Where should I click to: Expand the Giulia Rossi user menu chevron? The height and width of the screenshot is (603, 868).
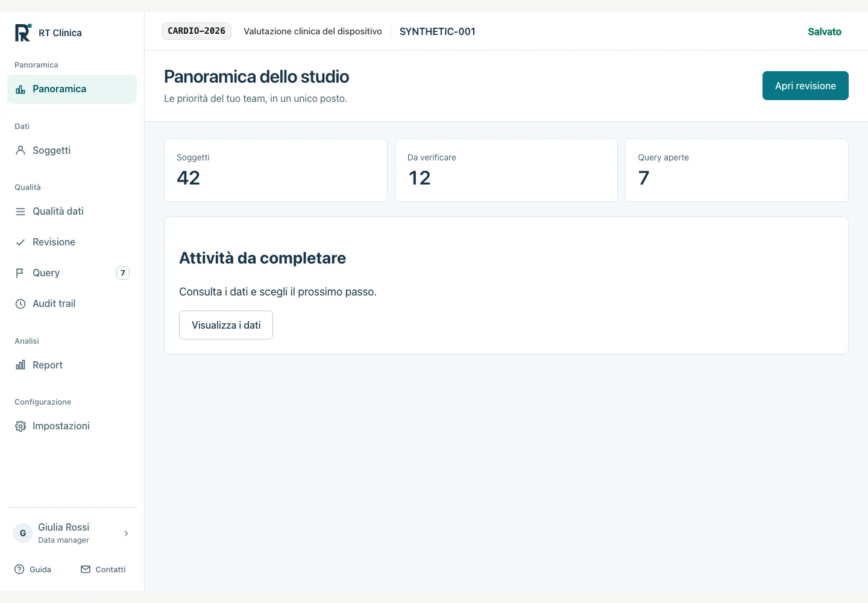(126, 533)
